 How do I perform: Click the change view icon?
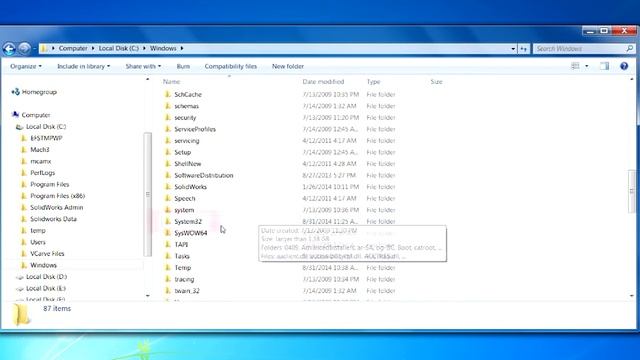pos(576,66)
